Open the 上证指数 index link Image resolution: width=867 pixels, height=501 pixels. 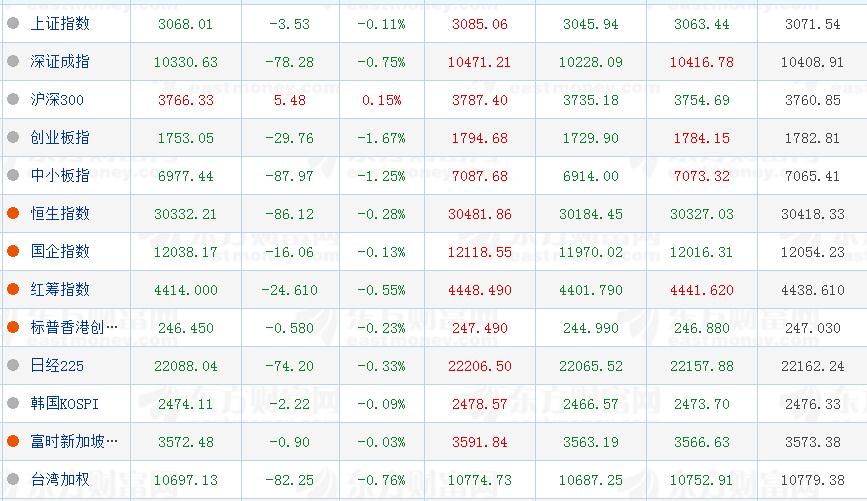tap(60, 24)
